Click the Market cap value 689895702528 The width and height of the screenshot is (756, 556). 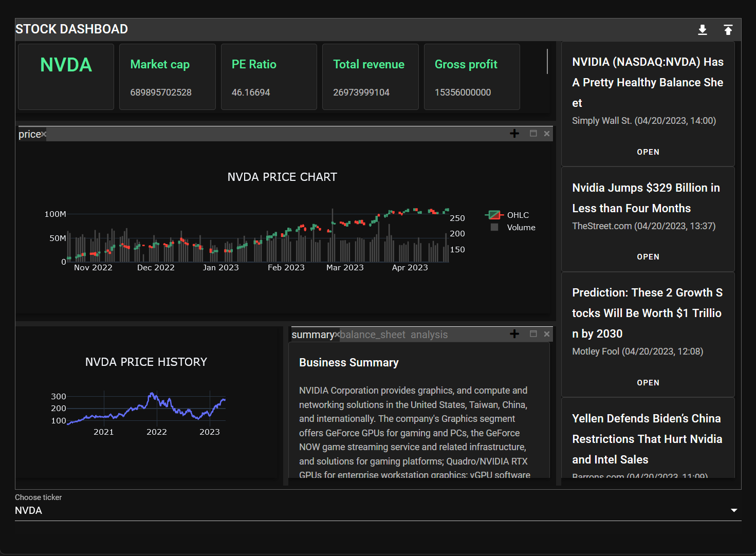[x=161, y=92]
